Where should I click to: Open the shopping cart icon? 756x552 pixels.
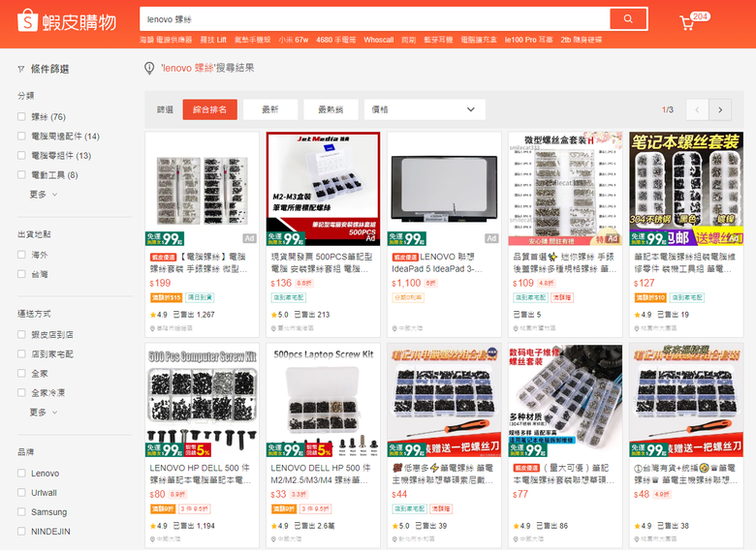coord(685,23)
